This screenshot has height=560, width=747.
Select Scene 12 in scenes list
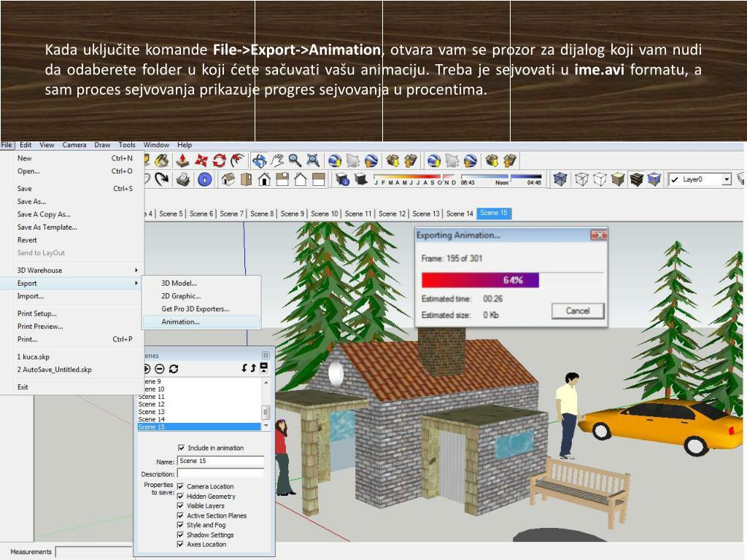[199, 404]
